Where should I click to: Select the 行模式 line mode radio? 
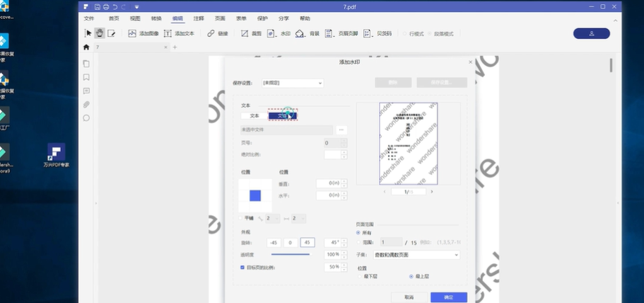click(404, 34)
